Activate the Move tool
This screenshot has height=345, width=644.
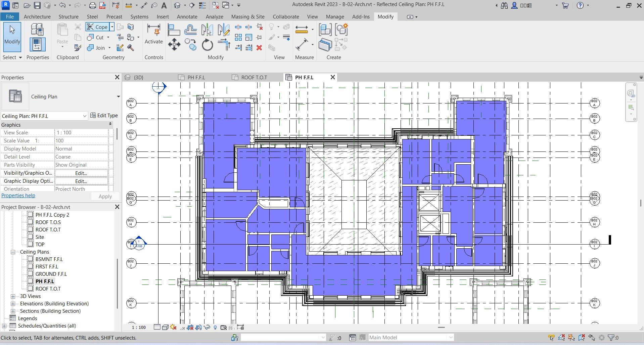(174, 45)
